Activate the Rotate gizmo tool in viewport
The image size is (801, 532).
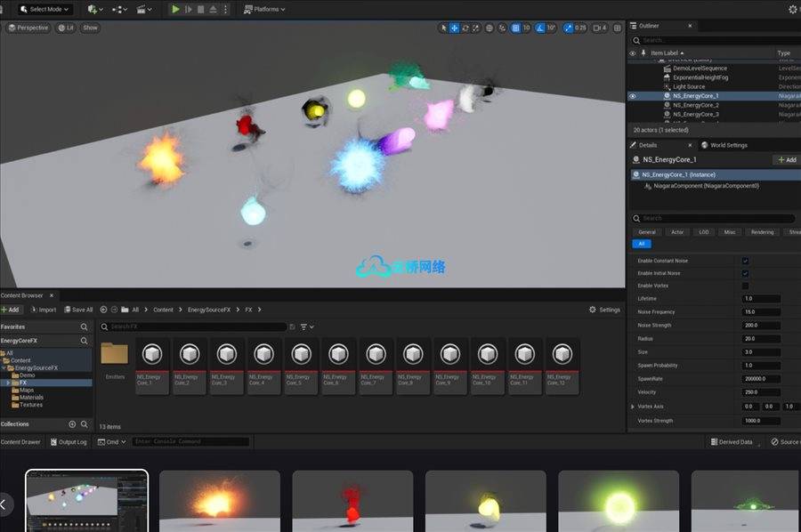click(x=465, y=28)
